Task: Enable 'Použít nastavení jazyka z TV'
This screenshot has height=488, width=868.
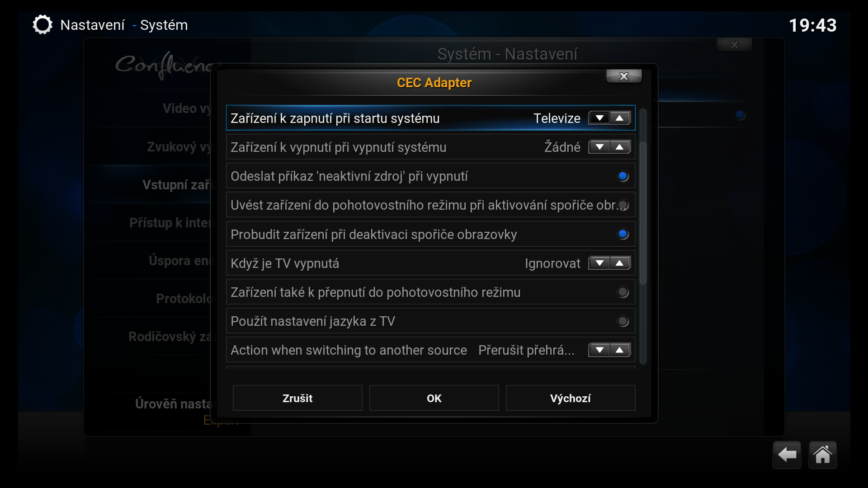Action: click(623, 321)
